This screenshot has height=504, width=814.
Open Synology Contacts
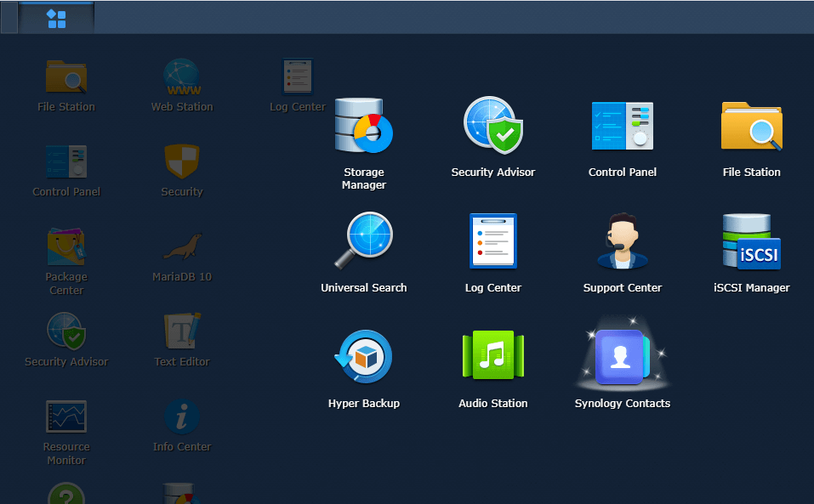(622, 357)
